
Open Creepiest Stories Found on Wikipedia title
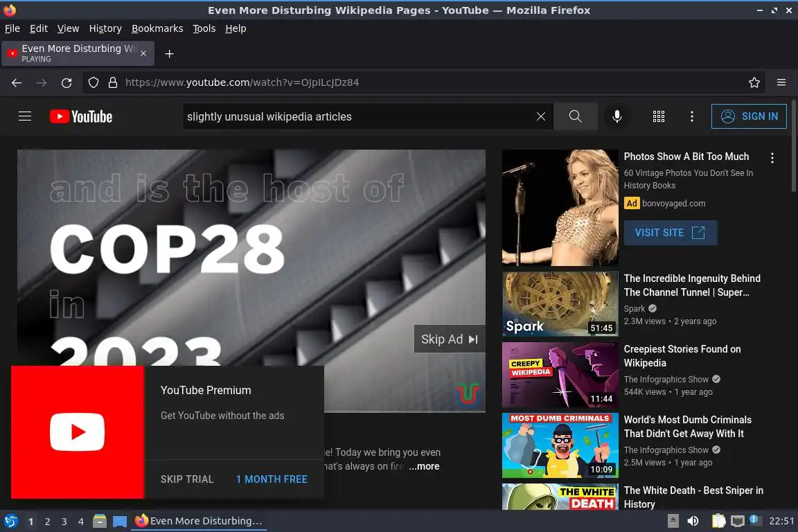tap(682, 356)
